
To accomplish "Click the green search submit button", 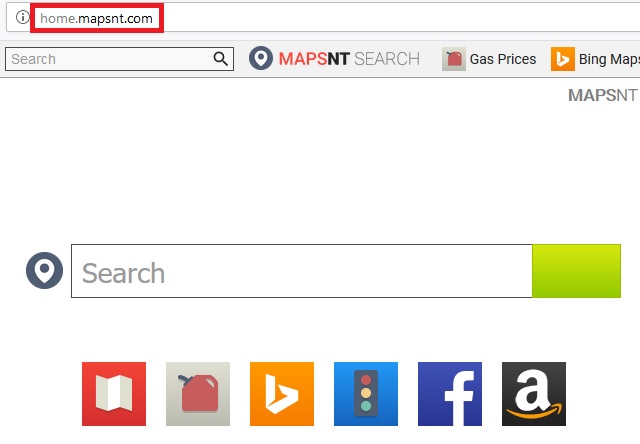I will coord(576,271).
